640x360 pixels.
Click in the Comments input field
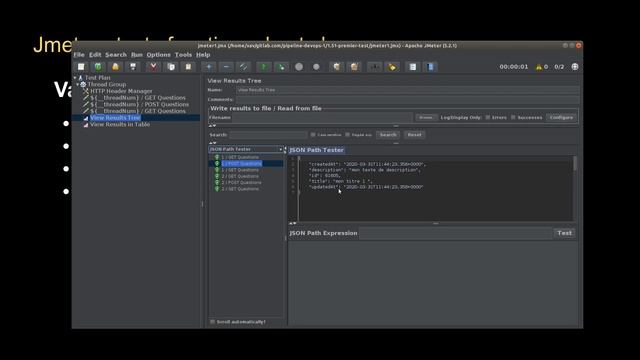[408, 99]
